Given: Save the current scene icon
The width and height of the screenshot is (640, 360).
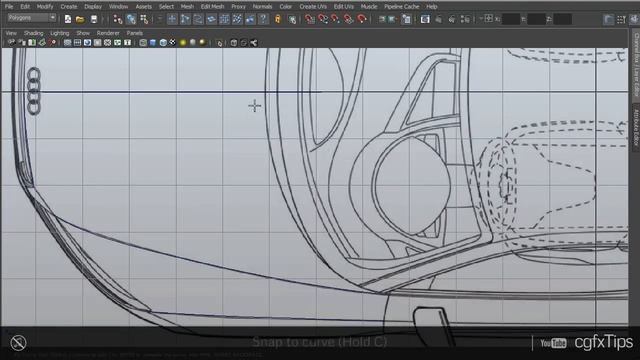Looking at the screenshot, I should coord(94,19).
